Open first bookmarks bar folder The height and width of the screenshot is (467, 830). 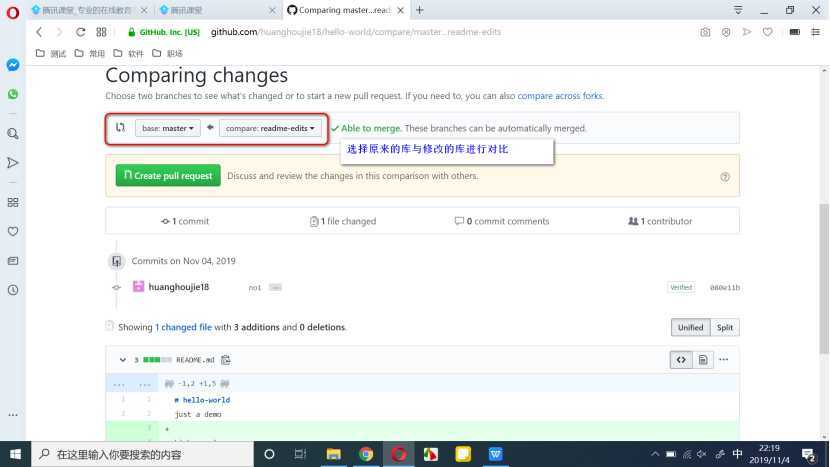[51, 53]
